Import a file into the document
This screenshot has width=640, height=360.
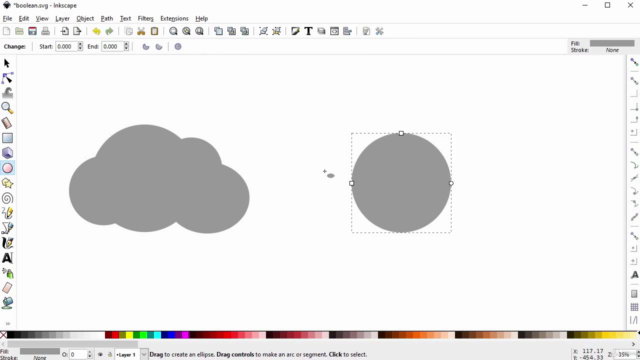pyautogui.click(x=64, y=31)
